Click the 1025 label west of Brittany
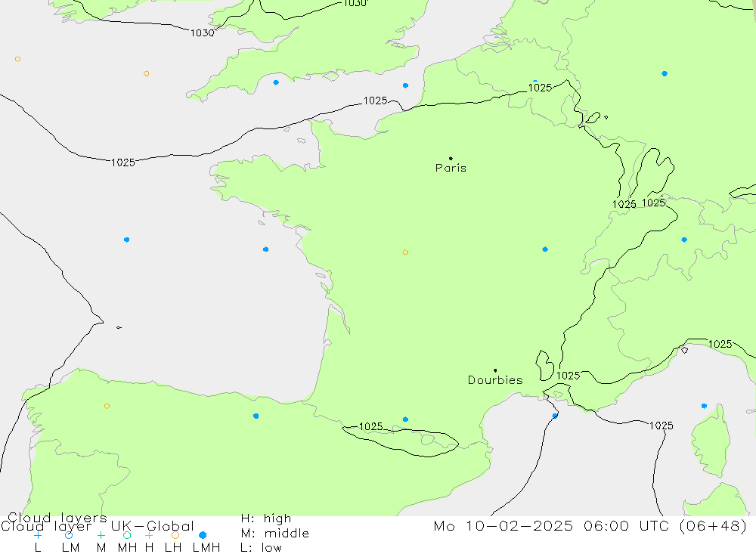 point(123,162)
